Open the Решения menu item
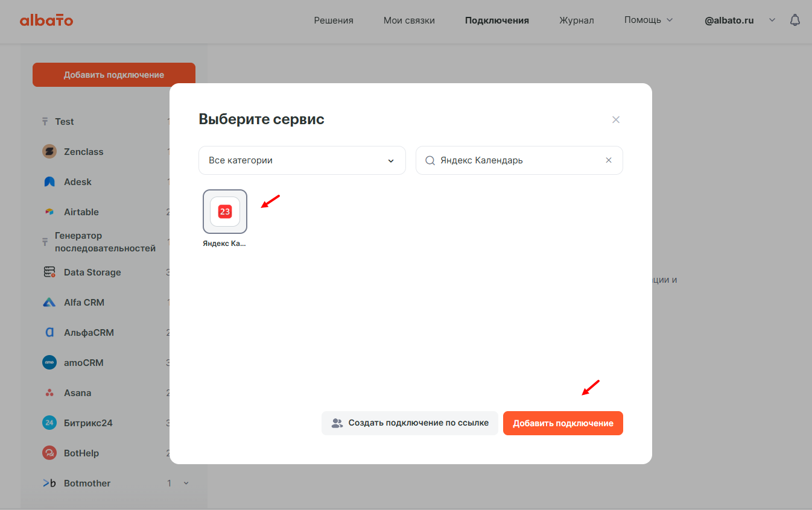This screenshot has height=510, width=812. click(334, 20)
